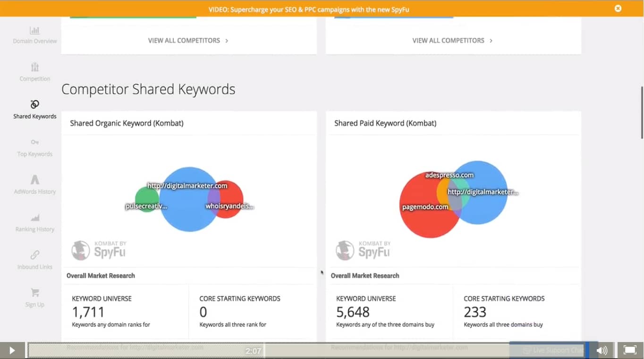Image resolution: width=644 pixels, height=359 pixels.
Task: Click the 1,711 keyword universe value
Action: [88, 312]
